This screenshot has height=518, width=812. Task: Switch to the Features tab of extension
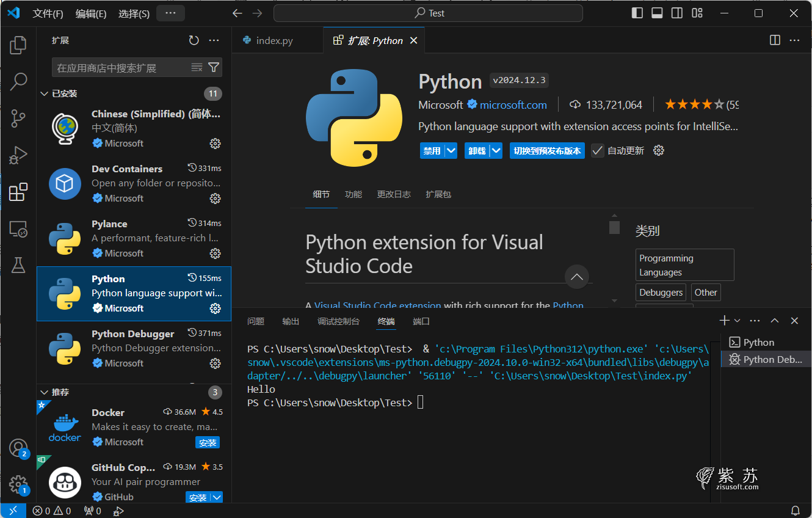pyautogui.click(x=353, y=194)
